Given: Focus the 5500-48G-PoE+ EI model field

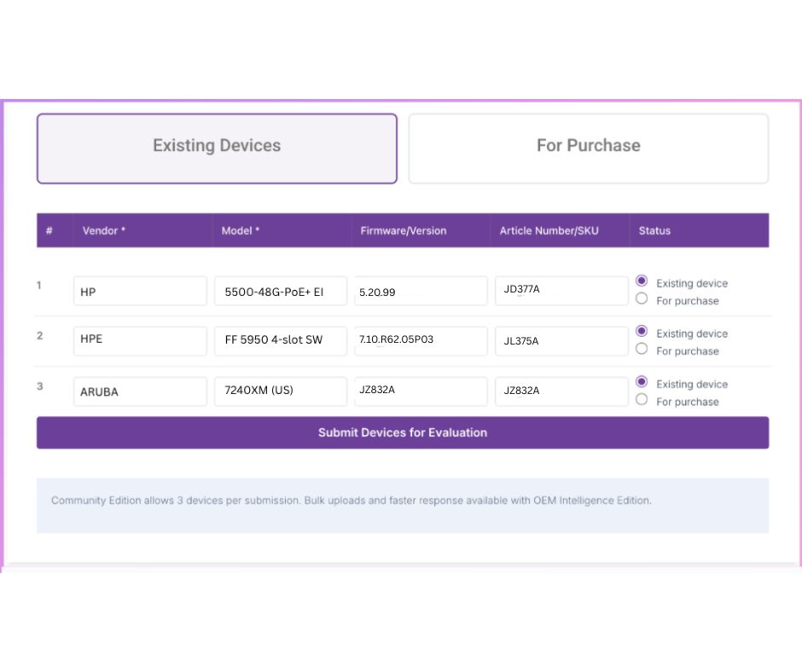Looking at the screenshot, I should coord(281,291).
